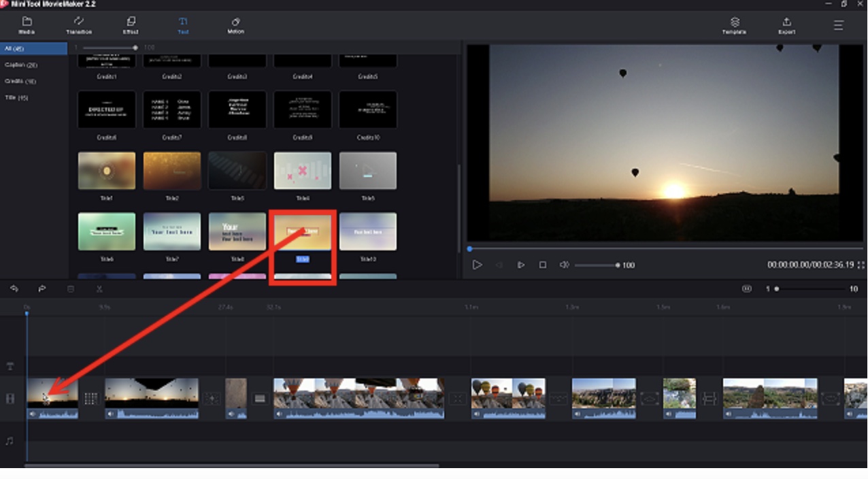868x479 pixels.
Task: Adjust the template thumbnail size slider
Action: 109,48
